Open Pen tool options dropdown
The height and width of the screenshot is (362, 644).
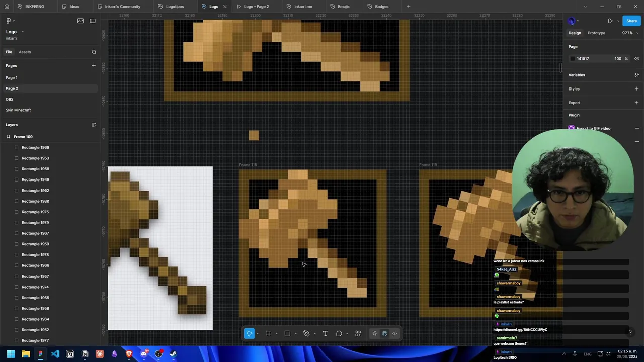point(314,334)
